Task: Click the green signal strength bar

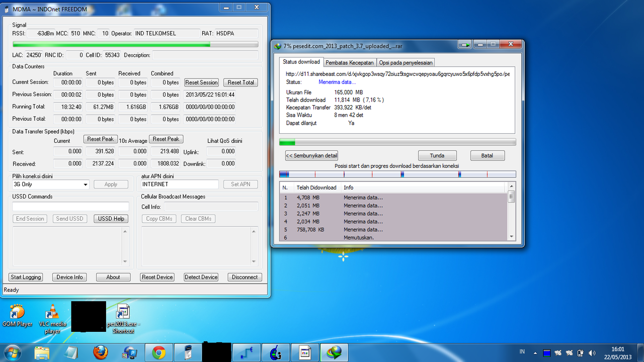Action: [135, 45]
